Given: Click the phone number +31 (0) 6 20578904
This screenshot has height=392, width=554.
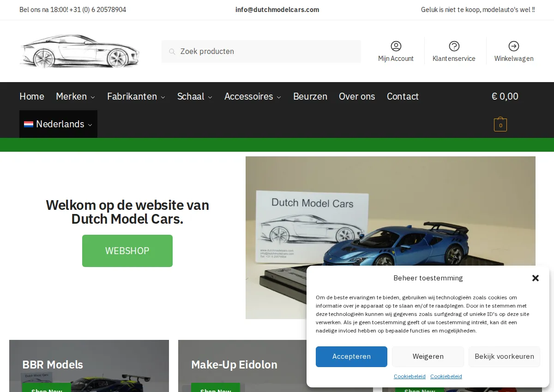Looking at the screenshot, I should pos(98,10).
